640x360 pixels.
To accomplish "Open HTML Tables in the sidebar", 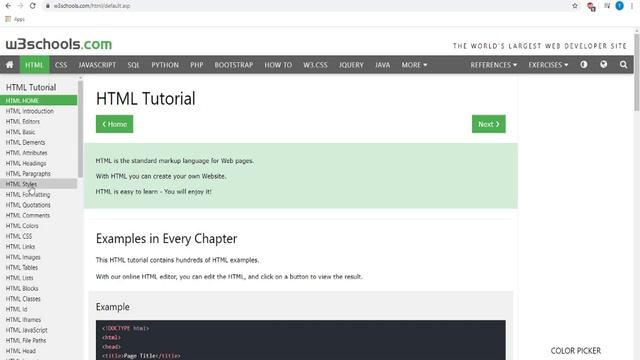I will [x=38, y=267].
